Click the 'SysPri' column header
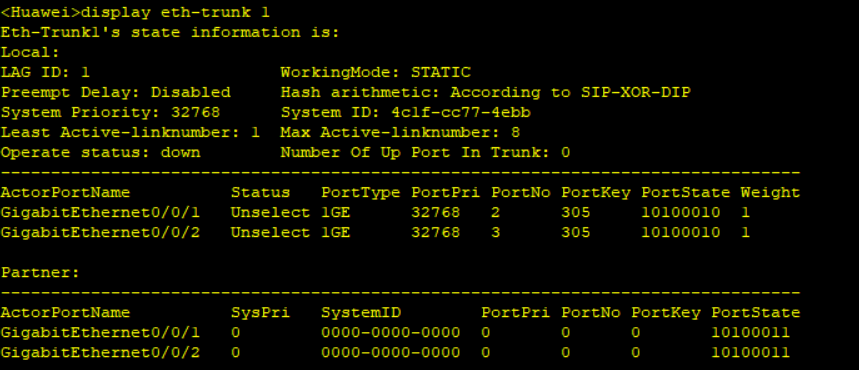Viewport: 859px width, 370px height. tap(260, 312)
